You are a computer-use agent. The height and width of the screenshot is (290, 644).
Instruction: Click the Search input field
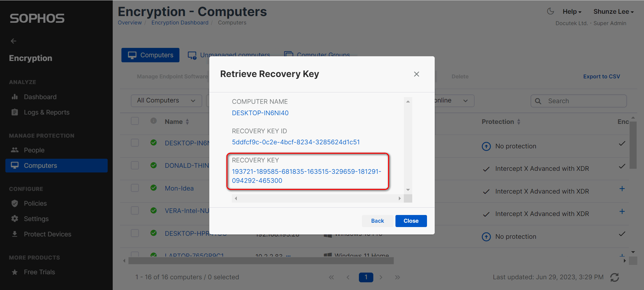[x=579, y=101]
